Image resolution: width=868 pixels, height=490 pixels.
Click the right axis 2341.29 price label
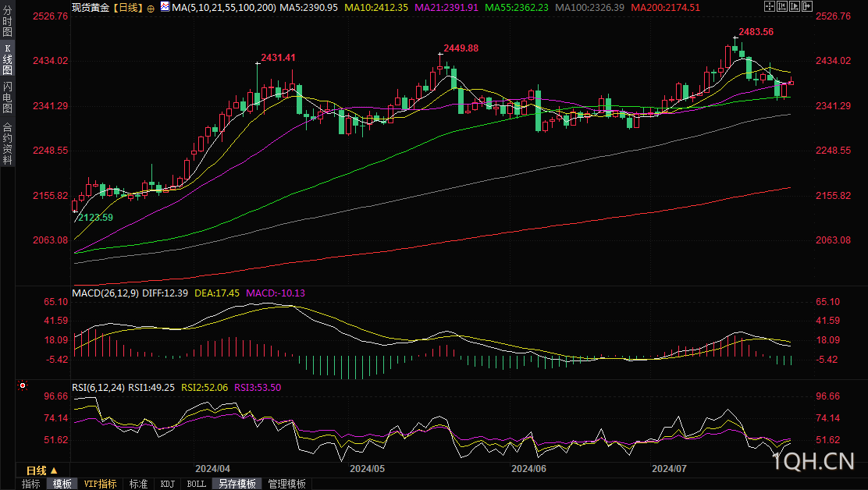pyautogui.click(x=833, y=105)
